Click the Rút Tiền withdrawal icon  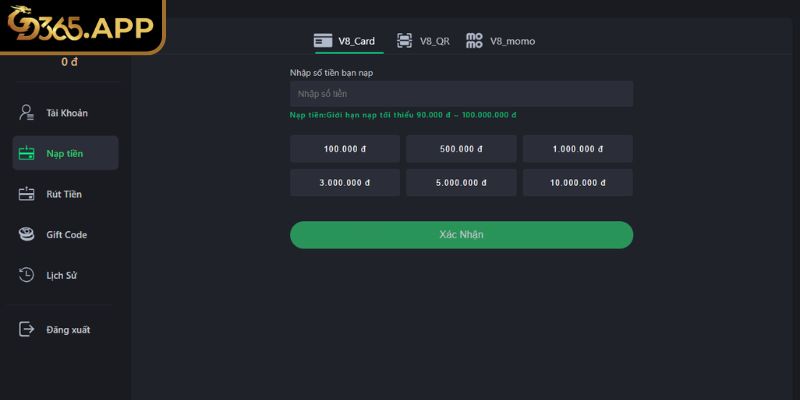(x=27, y=194)
